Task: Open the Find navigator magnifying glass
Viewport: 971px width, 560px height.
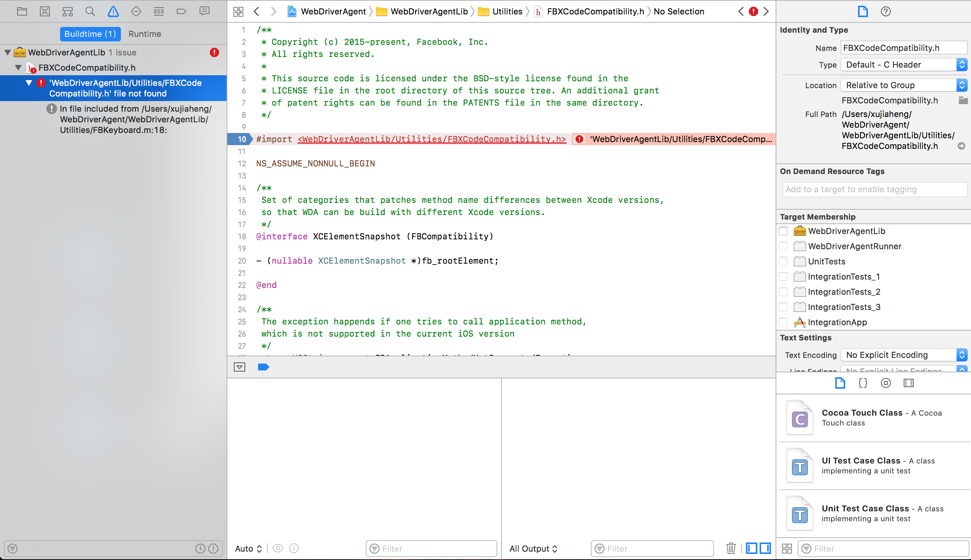Action: (90, 11)
